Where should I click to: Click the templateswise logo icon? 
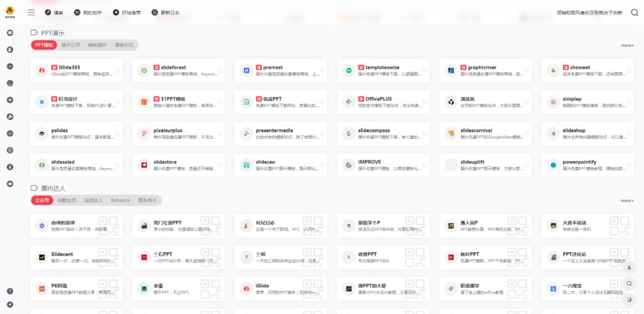(x=349, y=70)
